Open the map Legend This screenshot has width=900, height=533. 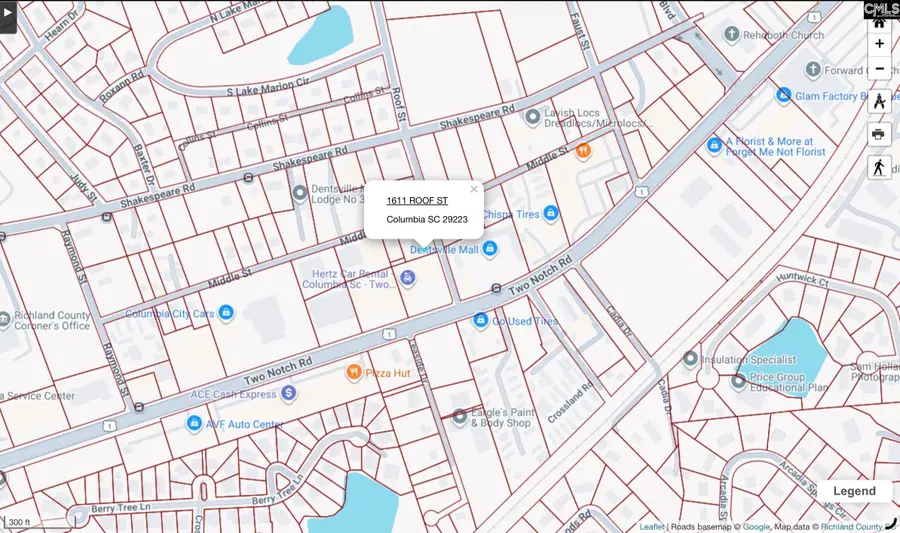[x=854, y=491]
